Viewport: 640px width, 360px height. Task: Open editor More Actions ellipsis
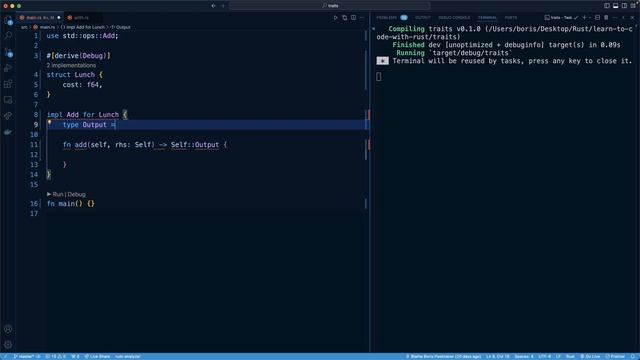[362, 18]
